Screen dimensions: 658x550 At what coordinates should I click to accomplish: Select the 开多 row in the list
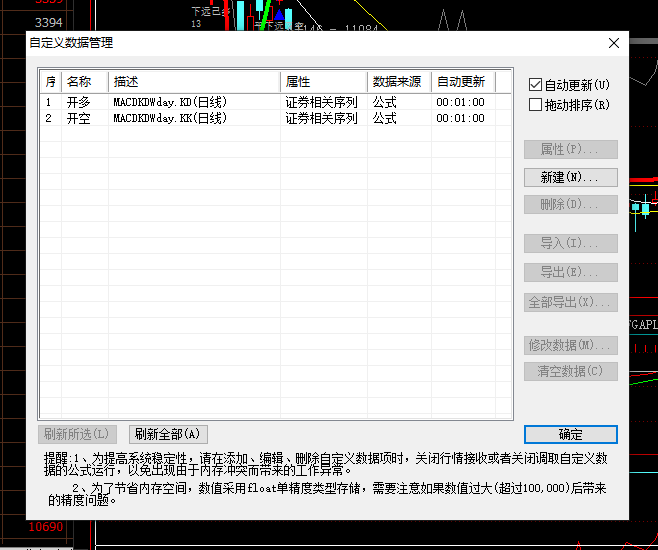(x=78, y=102)
